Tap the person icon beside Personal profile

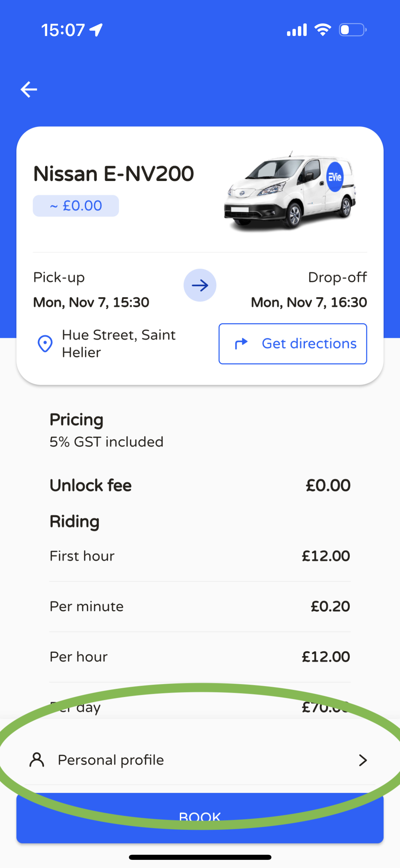coord(37,760)
